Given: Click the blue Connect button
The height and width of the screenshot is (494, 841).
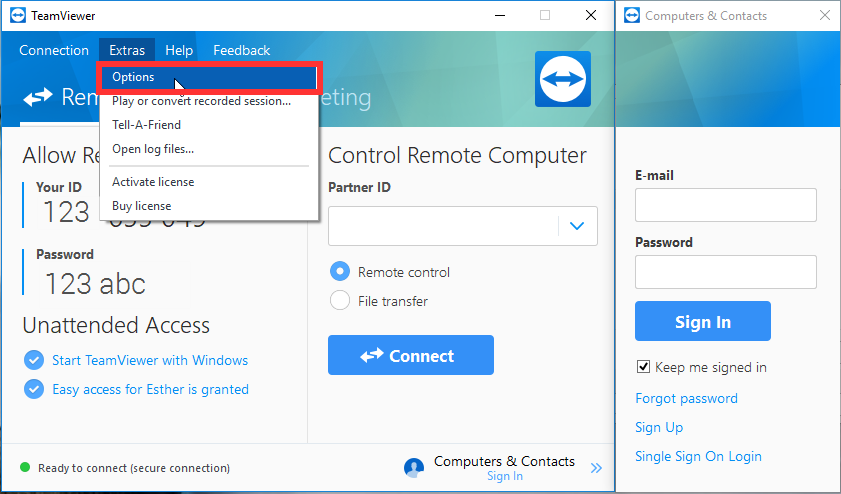Looking at the screenshot, I should click(x=411, y=355).
